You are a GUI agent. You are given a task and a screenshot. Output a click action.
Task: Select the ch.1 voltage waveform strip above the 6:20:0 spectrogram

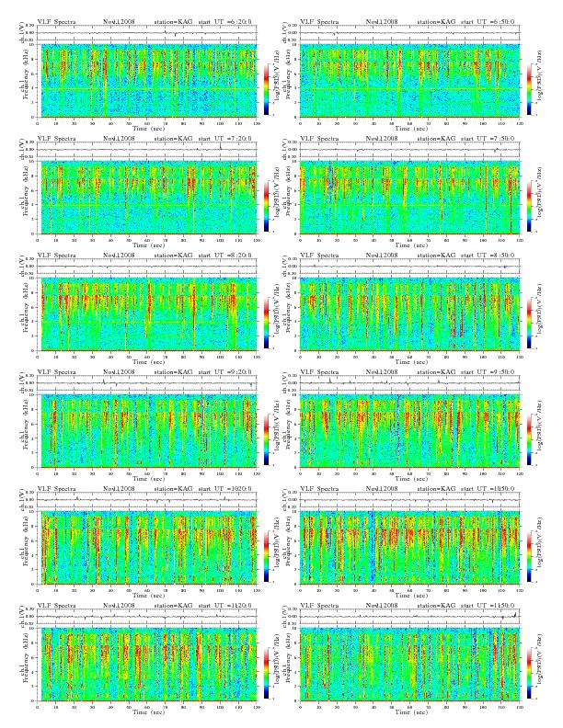(147, 33)
